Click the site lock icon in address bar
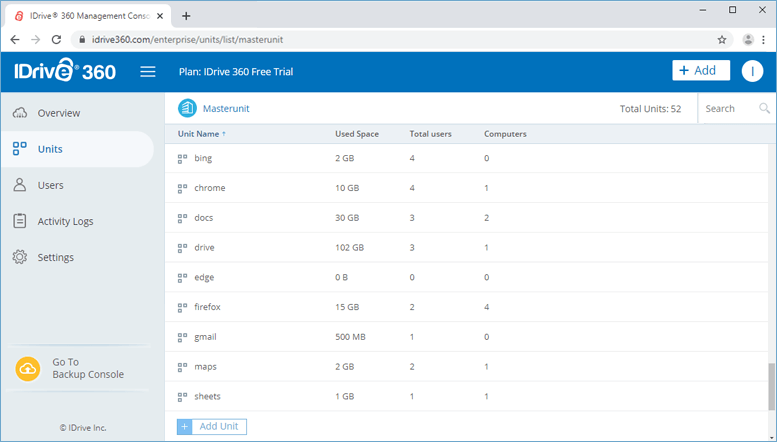This screenshot has height=442, width=777. pyautogui.click(x=82, y=40)
